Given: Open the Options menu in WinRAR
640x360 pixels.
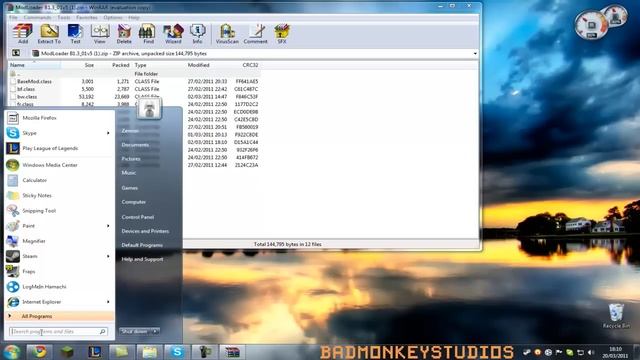Looking at the screenshot, I should tap(113, 18).
